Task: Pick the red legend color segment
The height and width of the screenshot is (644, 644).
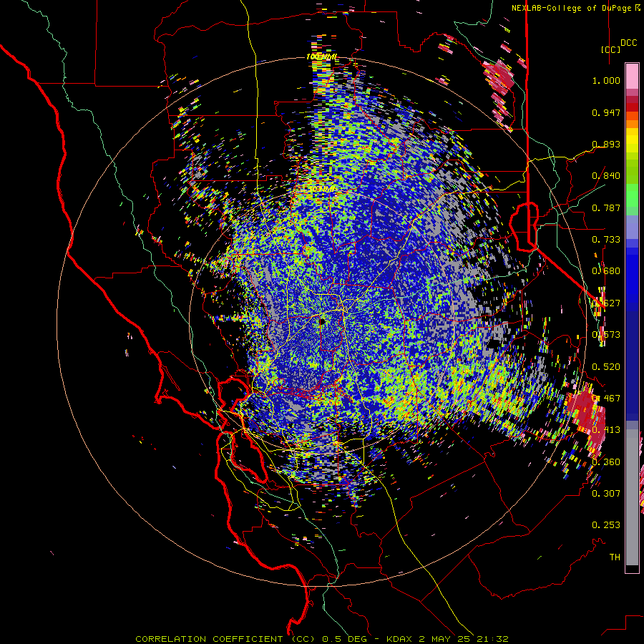Action: [x=632, y=107]
